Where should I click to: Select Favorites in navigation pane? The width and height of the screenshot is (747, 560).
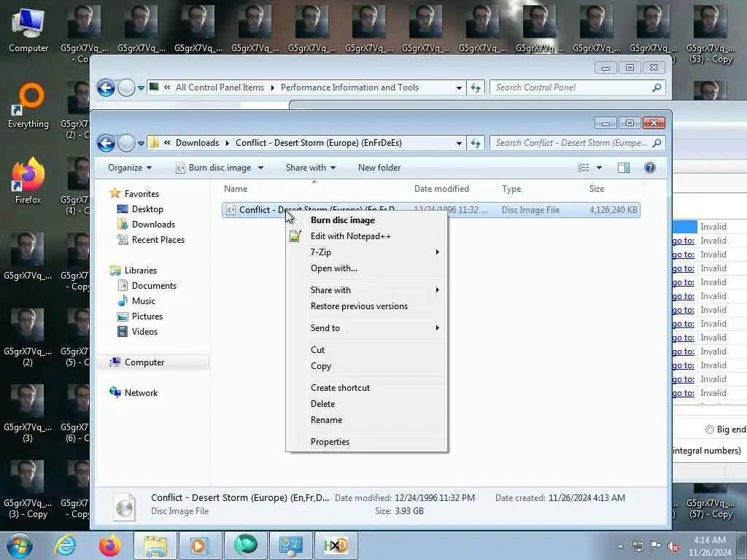142,194
